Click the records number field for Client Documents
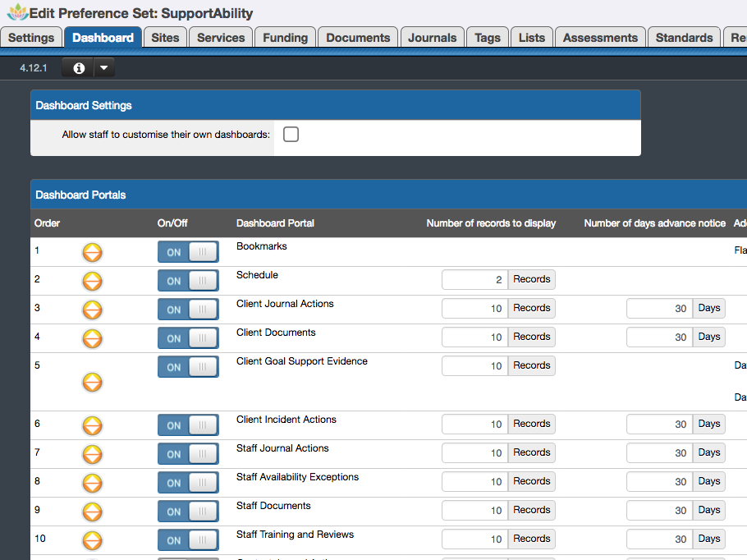The width and height of the screenshot is (747, 560). click(x=474, y=337)
